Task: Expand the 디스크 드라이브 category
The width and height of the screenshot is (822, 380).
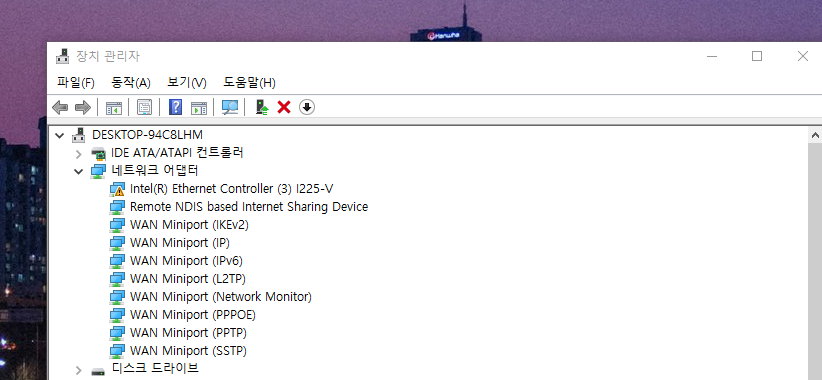Action: 79,371
